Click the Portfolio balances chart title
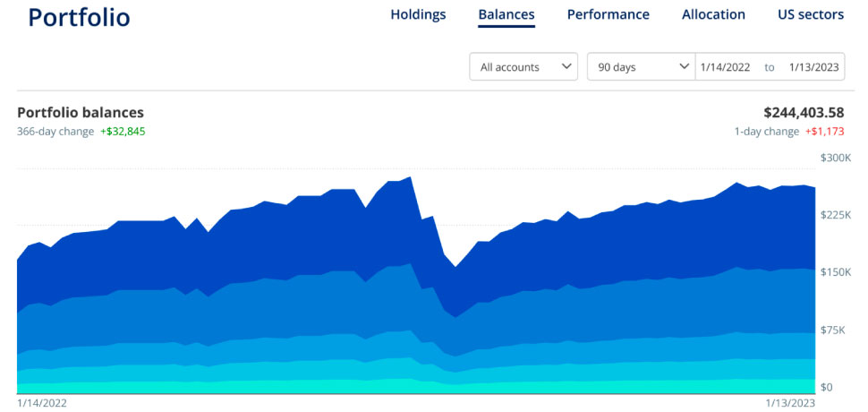868x412 pixels. (81, 113)
